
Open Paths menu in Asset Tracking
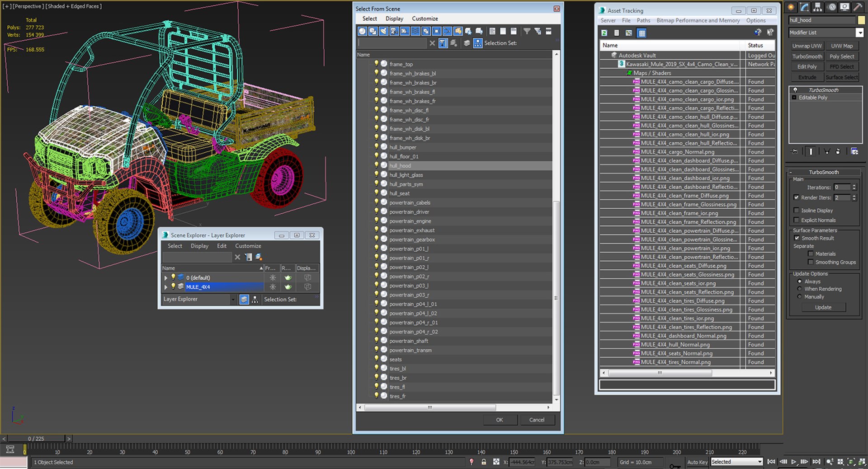pyautogui.click(x=643, y=20)
